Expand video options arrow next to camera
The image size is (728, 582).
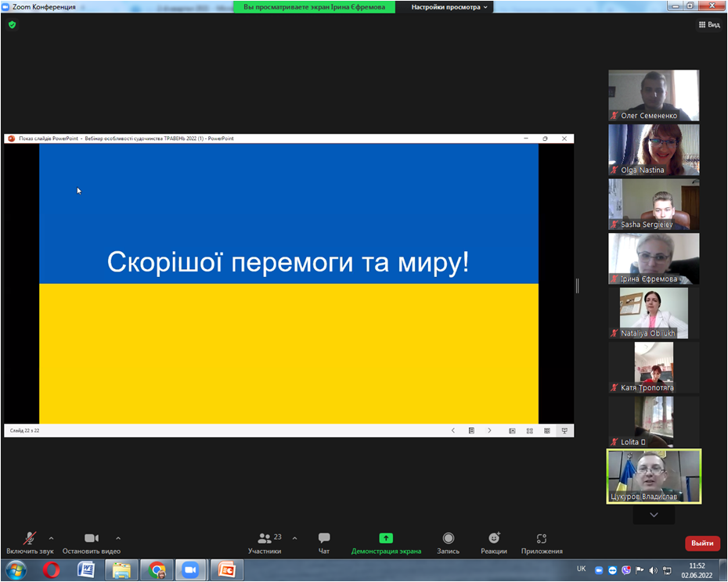[118, 538]
